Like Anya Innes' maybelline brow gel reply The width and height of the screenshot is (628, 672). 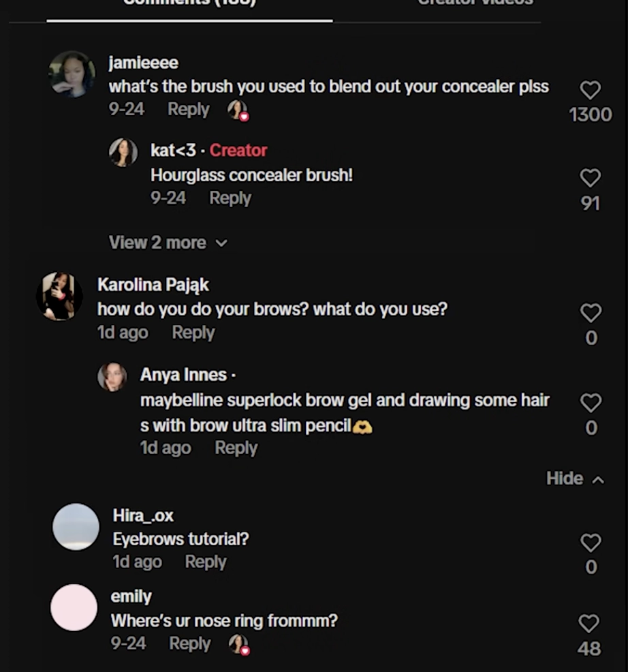point(591,403)
